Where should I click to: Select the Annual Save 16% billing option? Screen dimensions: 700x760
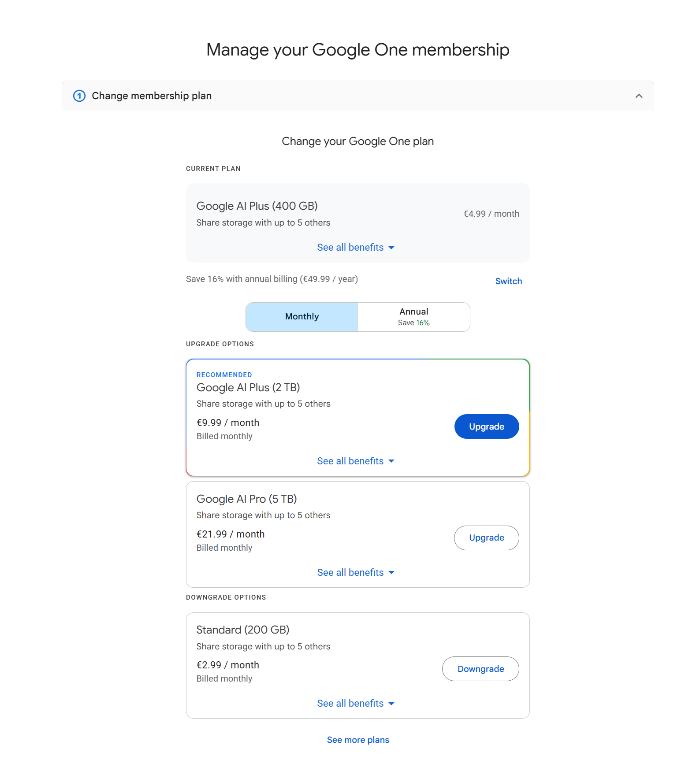[x=414, y=317]
